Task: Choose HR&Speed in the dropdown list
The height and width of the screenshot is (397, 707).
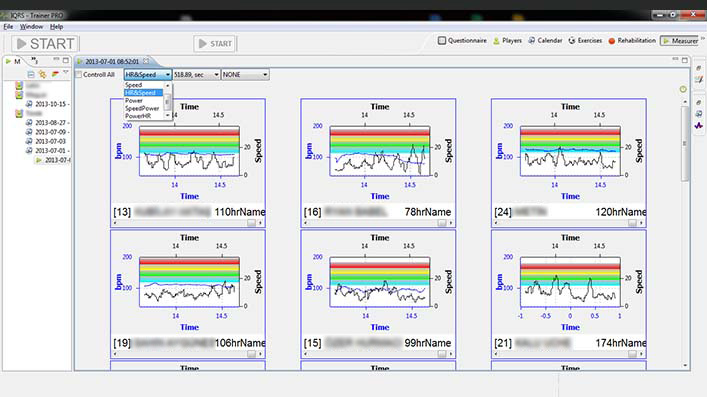Action: [x=144, y=92]
